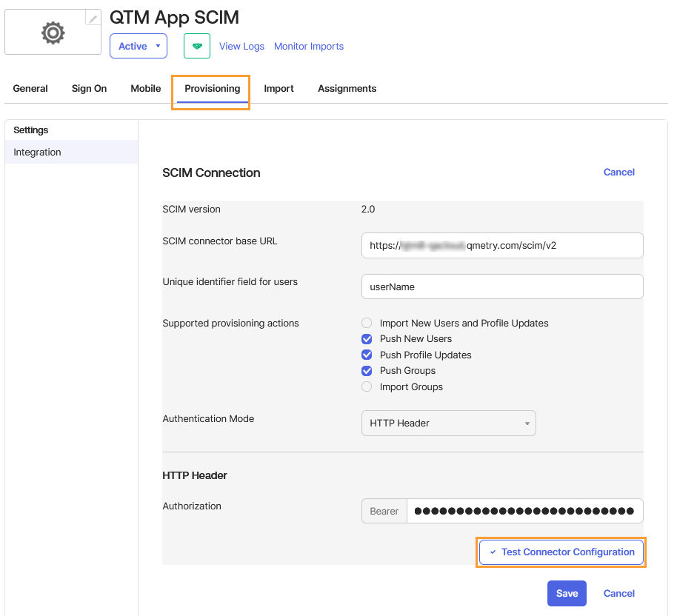The height and width of the screenshot is (616, 677).
Task: Click the Authorization Bearer token field
Action: [524, 510]
